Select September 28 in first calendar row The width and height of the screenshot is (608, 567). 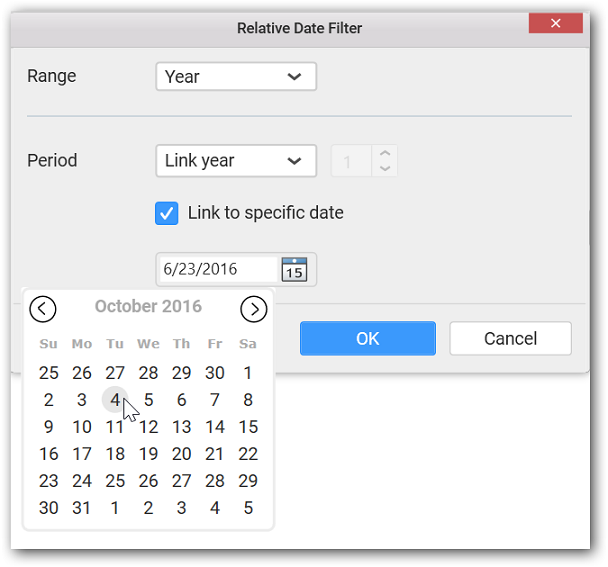[149, 373]
